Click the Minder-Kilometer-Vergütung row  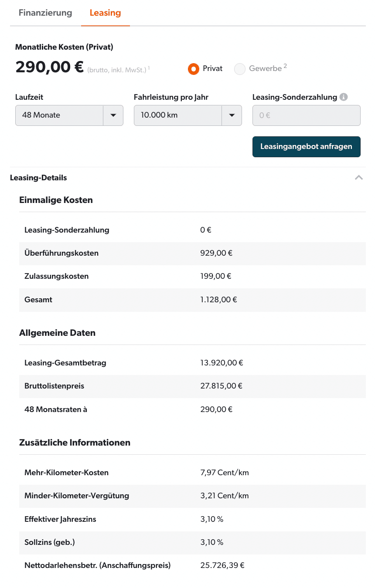tap(192, 496)
